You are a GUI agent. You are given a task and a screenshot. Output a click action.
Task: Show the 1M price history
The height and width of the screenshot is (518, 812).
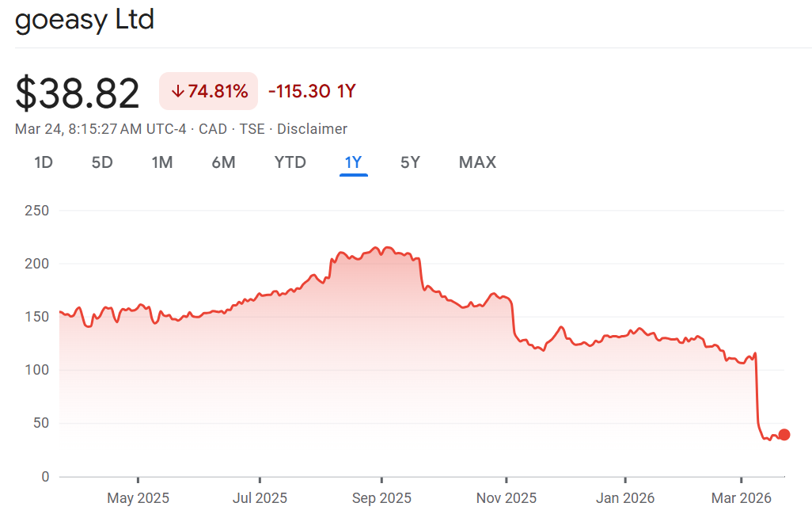(162, 162)
